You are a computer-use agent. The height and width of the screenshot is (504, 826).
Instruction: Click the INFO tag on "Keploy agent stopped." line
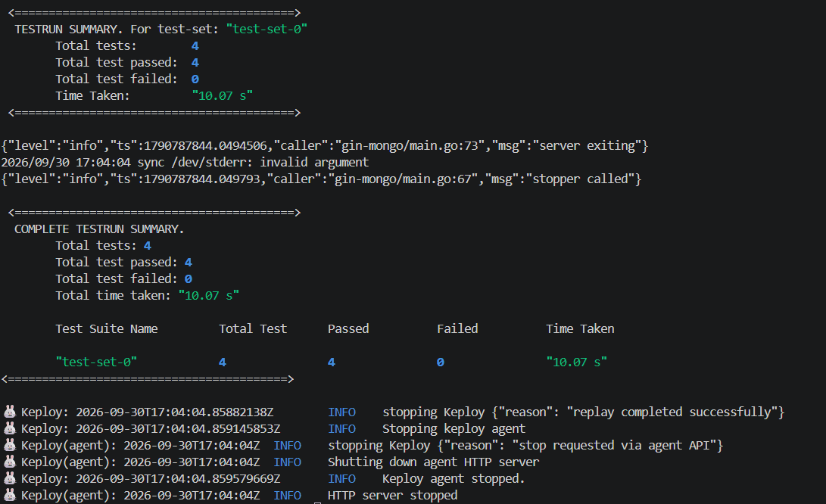click(342, 479)
